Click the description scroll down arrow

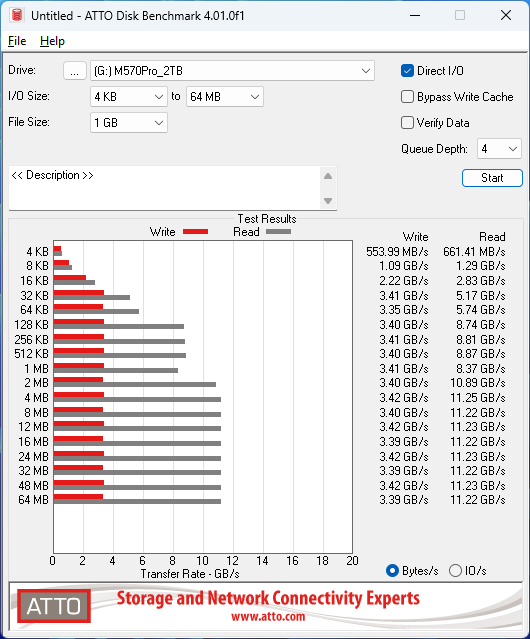[x=328, y=201]
